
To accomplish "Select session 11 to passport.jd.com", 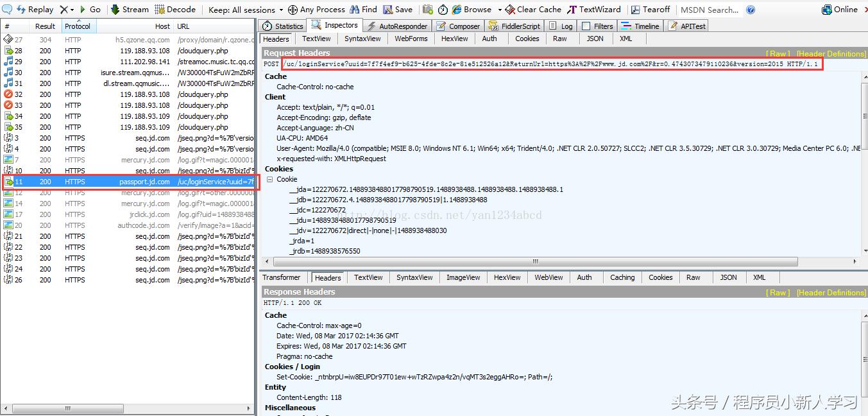I will tap(128, 182).
